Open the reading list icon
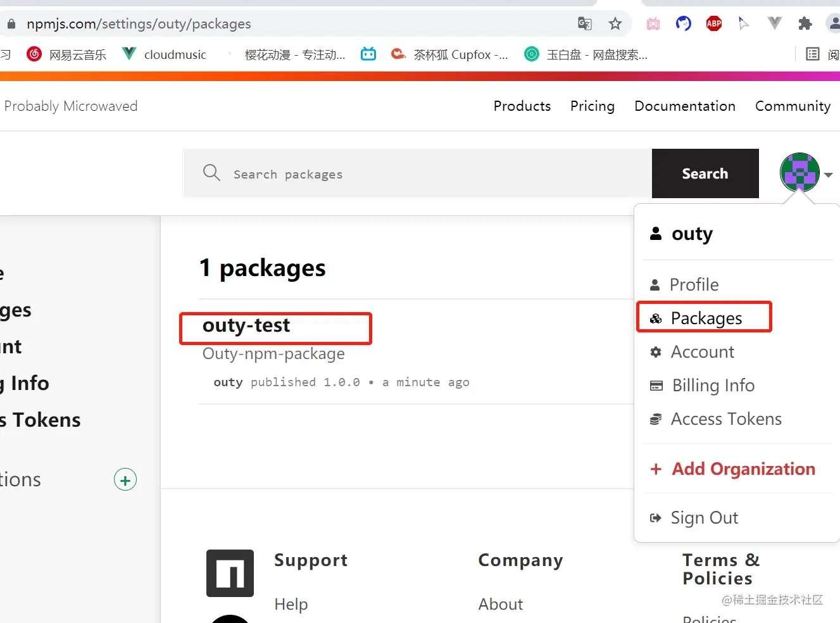840x623 pixels. click(x=813, y=54)
